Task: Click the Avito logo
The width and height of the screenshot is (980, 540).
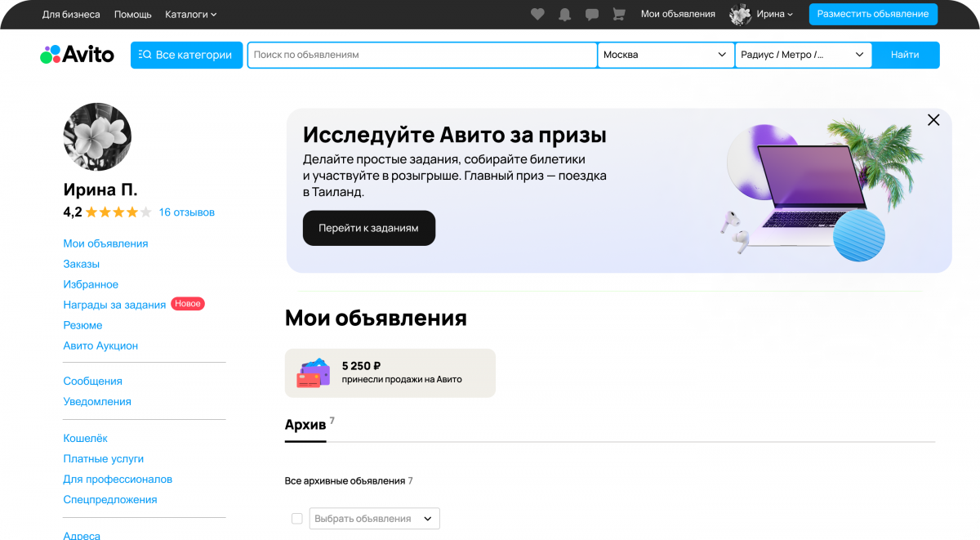Action: click(x=77, y=55)
